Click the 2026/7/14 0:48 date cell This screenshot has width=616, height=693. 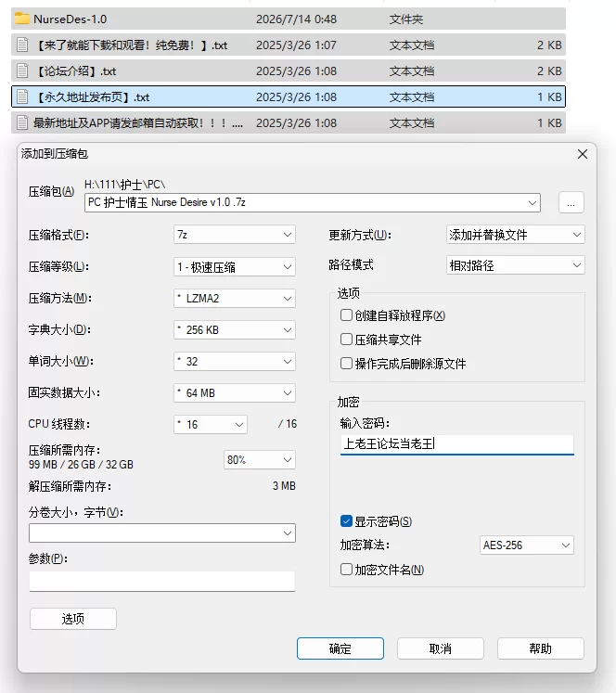pos(296,19)
